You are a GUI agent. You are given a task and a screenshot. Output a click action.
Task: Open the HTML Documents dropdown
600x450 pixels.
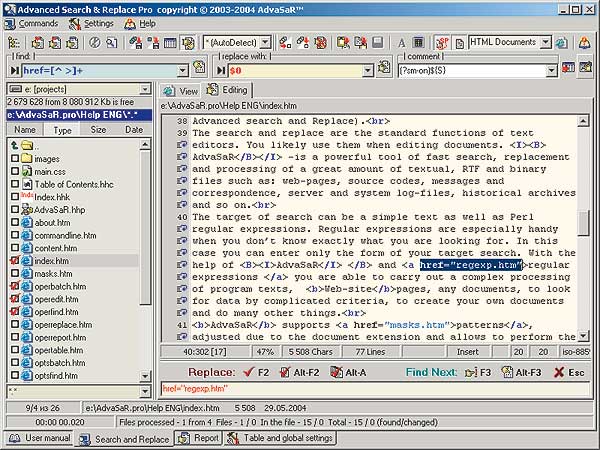pyautogui.click(x=546, y=42)
